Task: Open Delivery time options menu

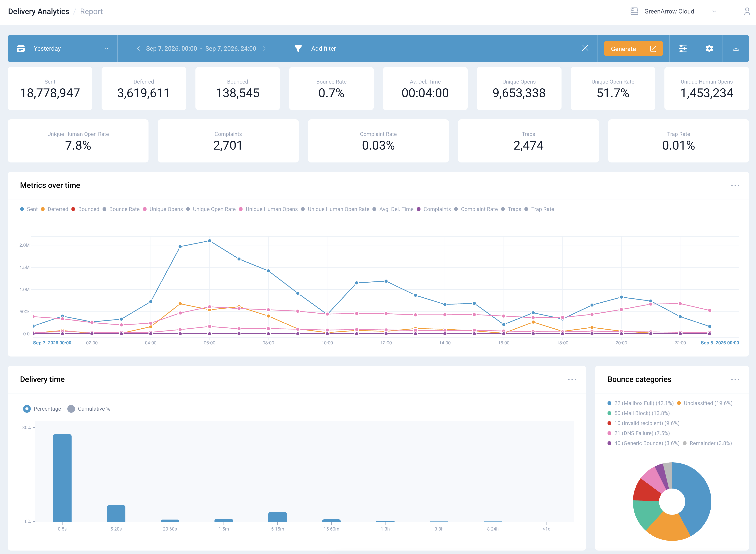Action: pos(572,379)
